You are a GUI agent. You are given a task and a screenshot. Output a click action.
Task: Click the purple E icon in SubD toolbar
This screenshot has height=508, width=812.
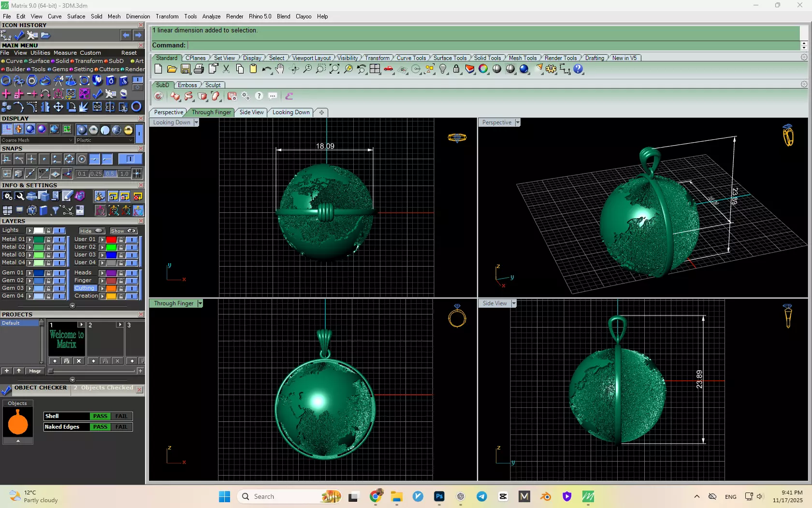point(289,96)
